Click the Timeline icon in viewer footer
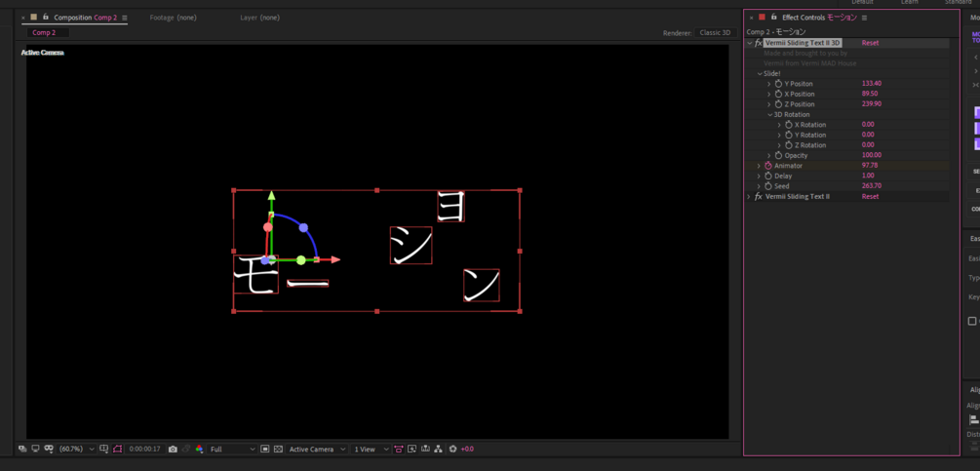The height and width of the screenshot is (471, 980). coord(425,450)
